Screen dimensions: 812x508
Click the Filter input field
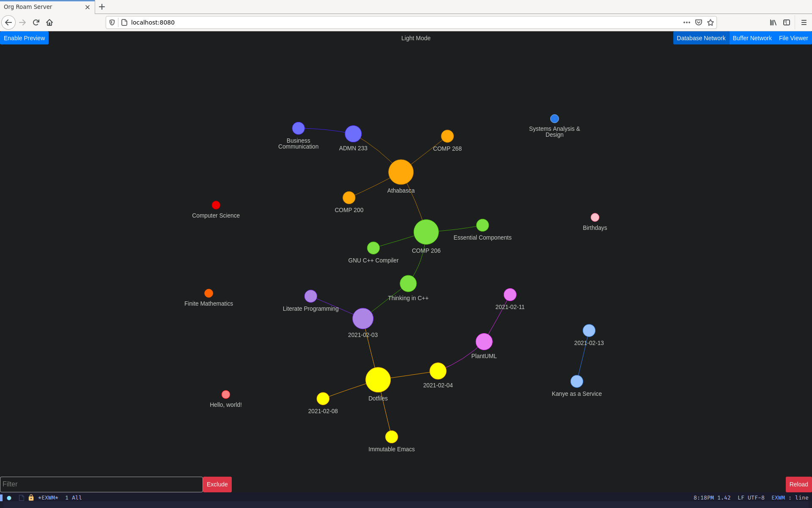click(101, 484)
